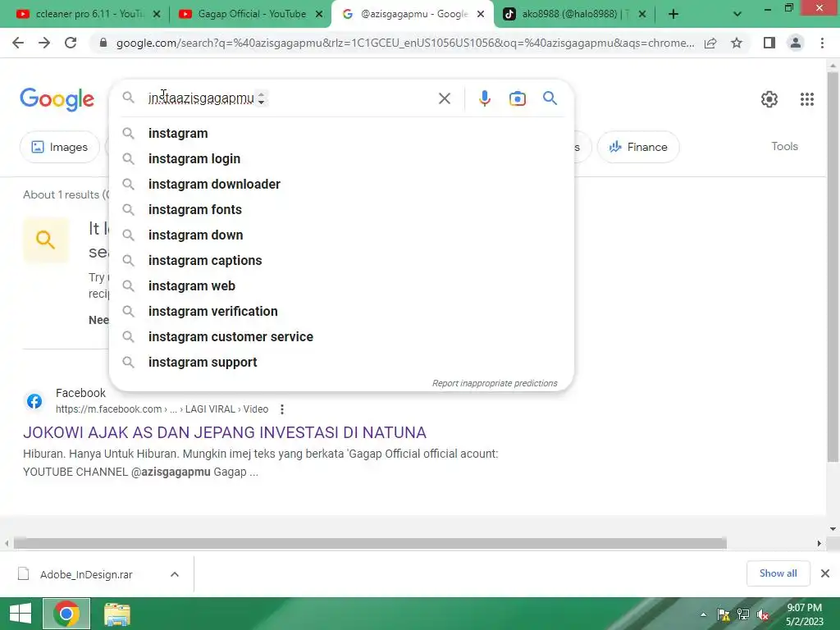Click the blue magnifier search button
This screenshot has height=630, width=840.
(550, 98)
